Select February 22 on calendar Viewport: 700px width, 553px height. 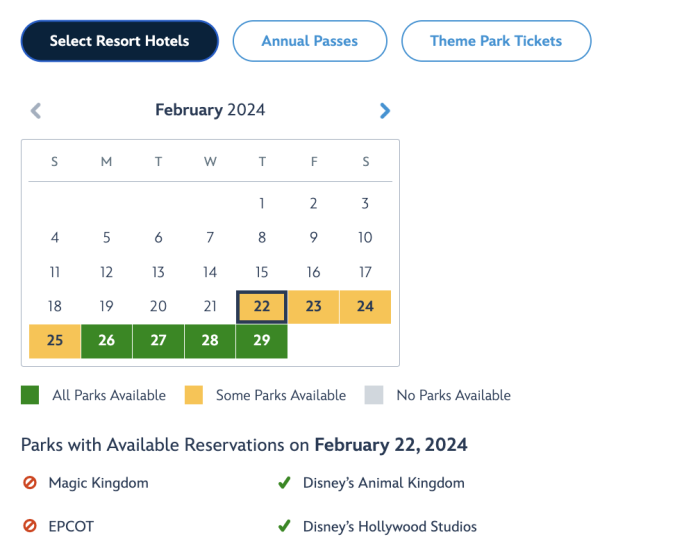pos(262,307)
